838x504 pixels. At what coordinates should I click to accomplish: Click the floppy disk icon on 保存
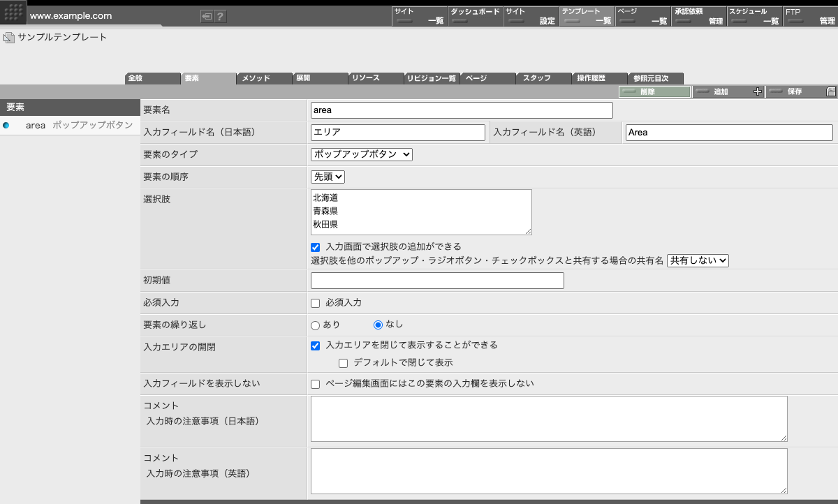point(831,91)
